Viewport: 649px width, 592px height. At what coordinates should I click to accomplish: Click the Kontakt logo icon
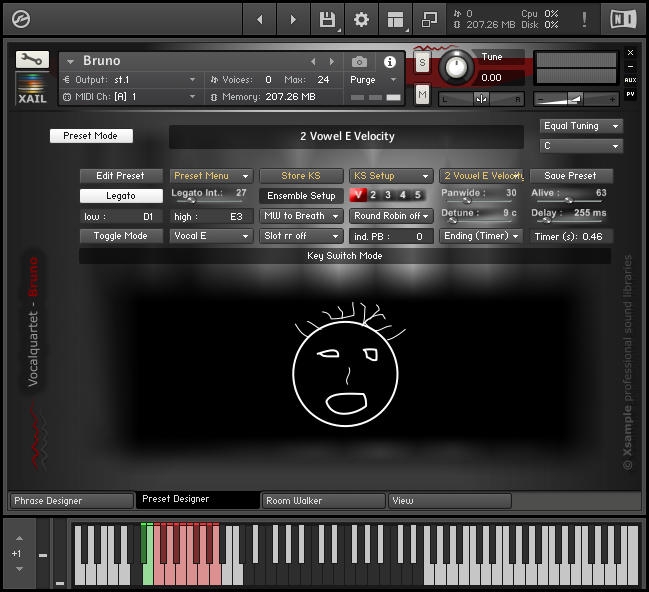pyautogui.click(x=21, y=19)
